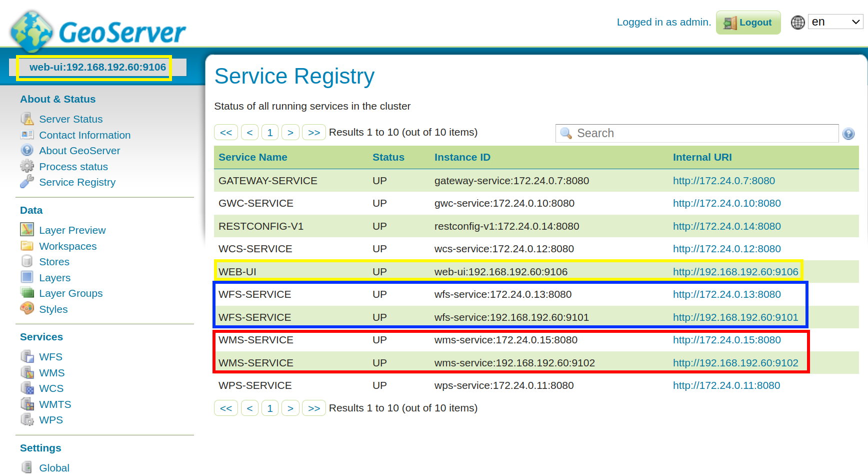Screen dimensions: 868x474
Task: Click the WMS service icon
Action: tap(27, 372)
